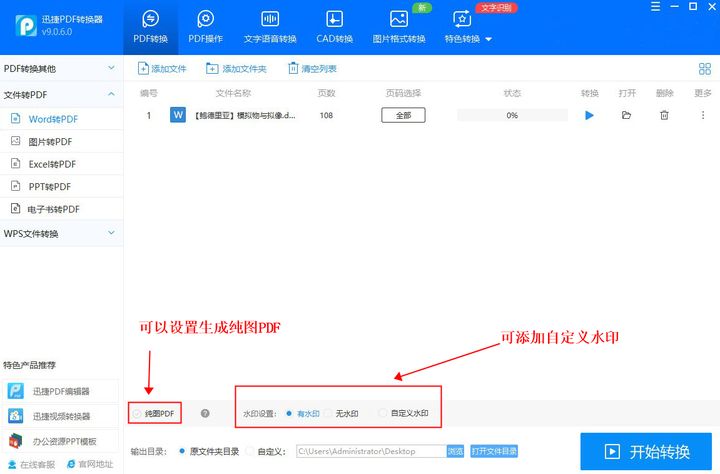Select PPT转PDF in sidebar
Viewport: 720px width, 474px height.
pyautogui.click(x=62, y=186)
